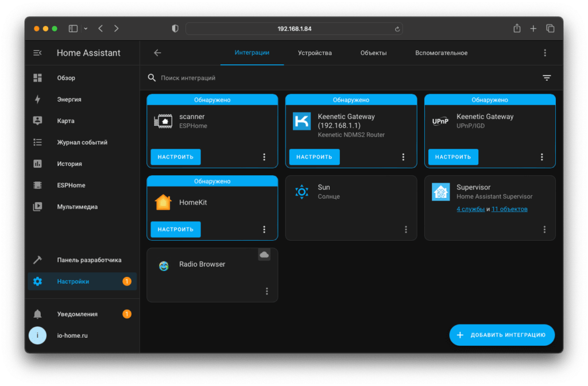Click the UPnP logo icon
Viewport: 588px width, 386px height.
440,121
